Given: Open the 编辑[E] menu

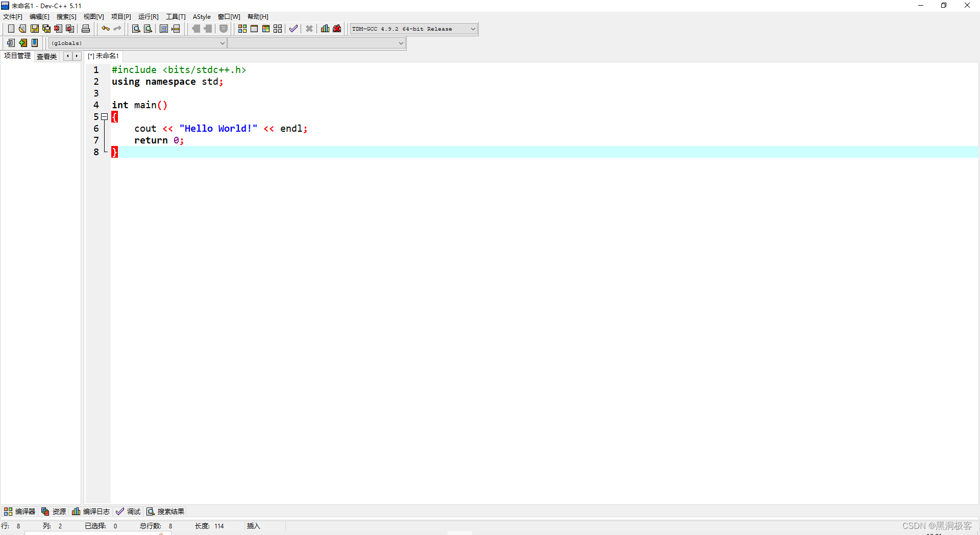Looking at the screenshot, I should (x=39, y=17).
